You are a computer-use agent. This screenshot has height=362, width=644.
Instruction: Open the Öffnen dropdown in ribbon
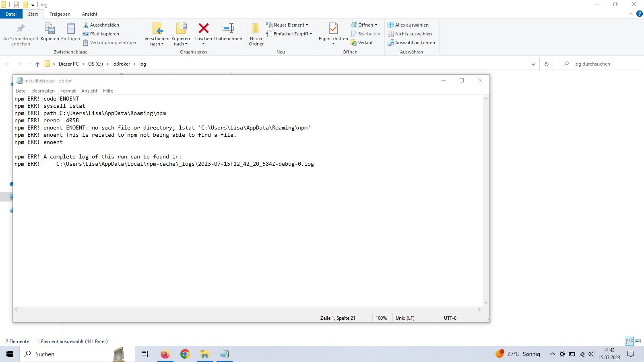[x=364, y=25]
